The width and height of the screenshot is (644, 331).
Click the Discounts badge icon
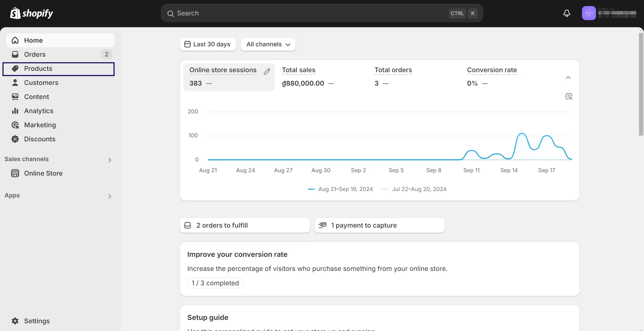pos(15,139)
